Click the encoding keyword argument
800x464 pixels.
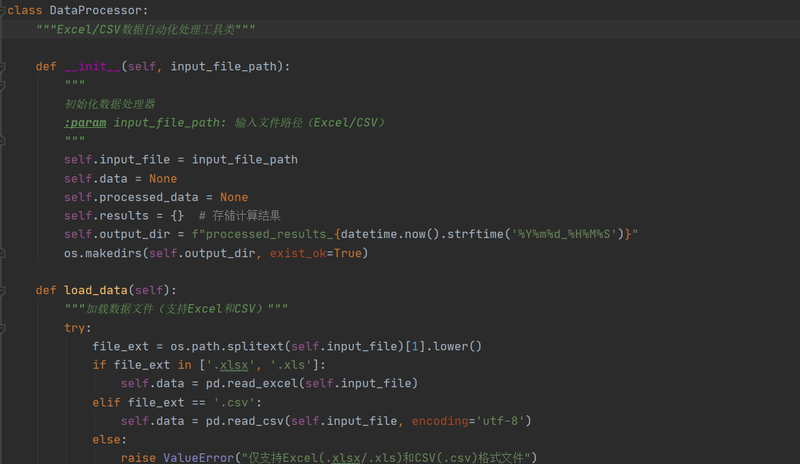(440, 421)
